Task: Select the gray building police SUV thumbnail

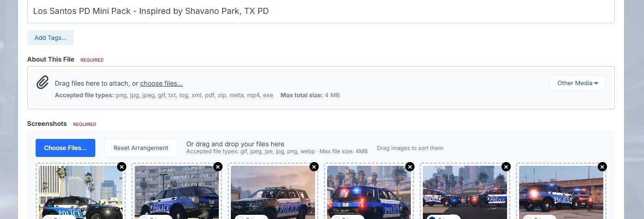Action: click(x=177, y=192)
